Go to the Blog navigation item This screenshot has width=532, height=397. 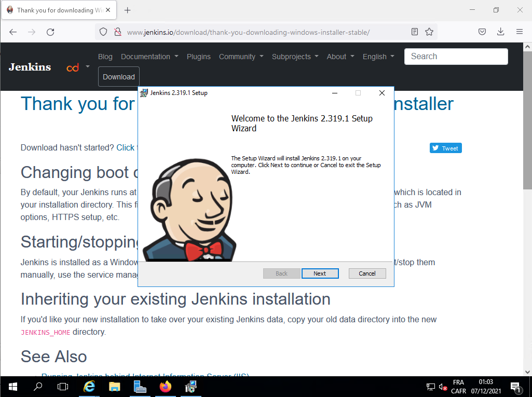coord(105,57)
